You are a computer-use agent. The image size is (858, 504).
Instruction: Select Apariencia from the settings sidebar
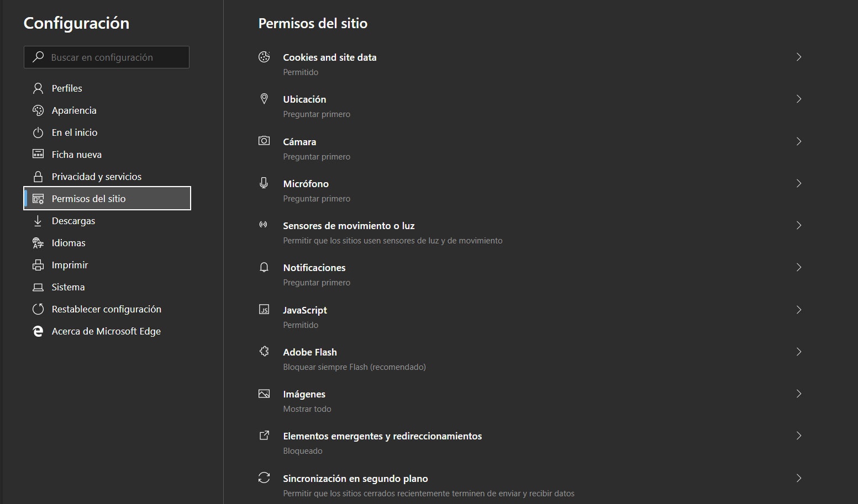(x=73, y=110)
